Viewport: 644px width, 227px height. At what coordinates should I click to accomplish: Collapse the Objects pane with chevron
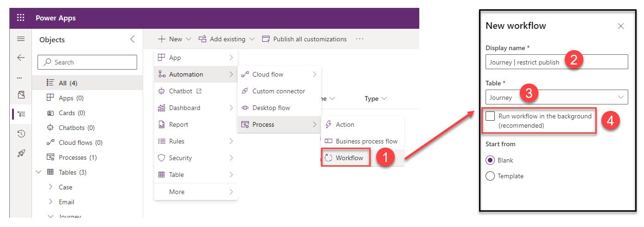pos(133,39)
